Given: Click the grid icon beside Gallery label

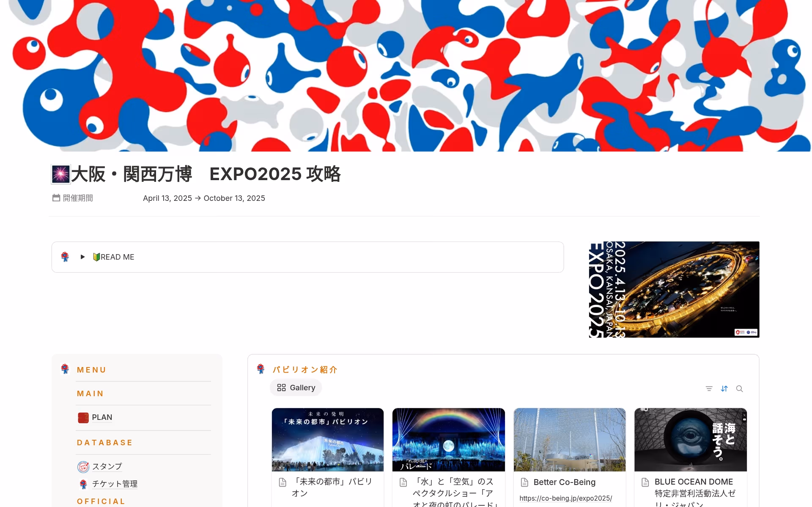Looking at the screenshot, I should click(x=282, y=387).
